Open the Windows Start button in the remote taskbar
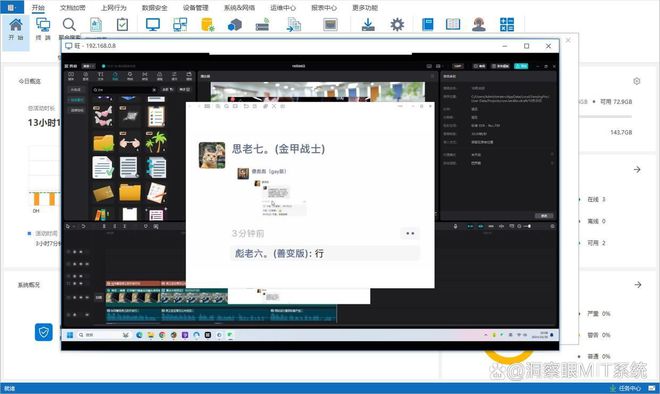This screenshot has width=660, height=394. coord(70,335)
